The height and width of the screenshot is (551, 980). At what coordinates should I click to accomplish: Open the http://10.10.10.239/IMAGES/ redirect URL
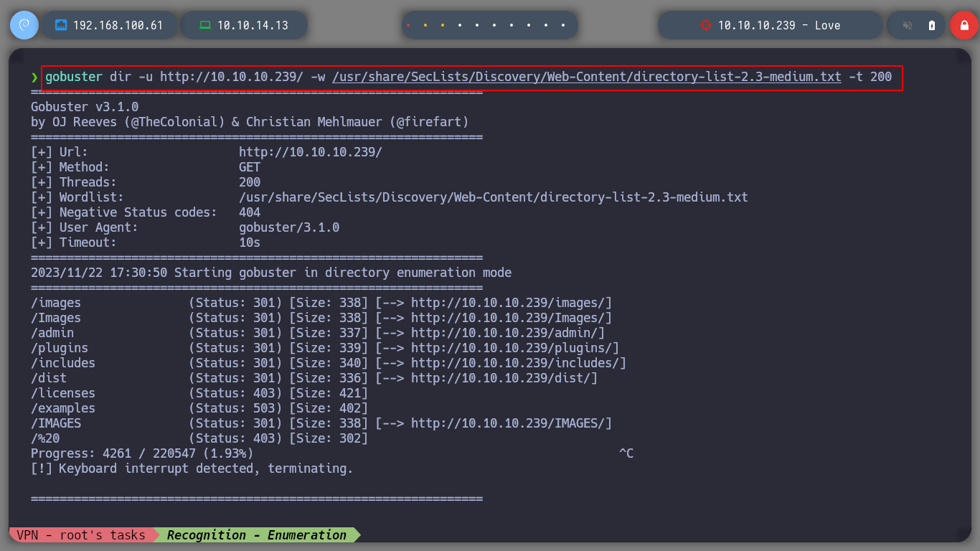[x=508, y=423]
